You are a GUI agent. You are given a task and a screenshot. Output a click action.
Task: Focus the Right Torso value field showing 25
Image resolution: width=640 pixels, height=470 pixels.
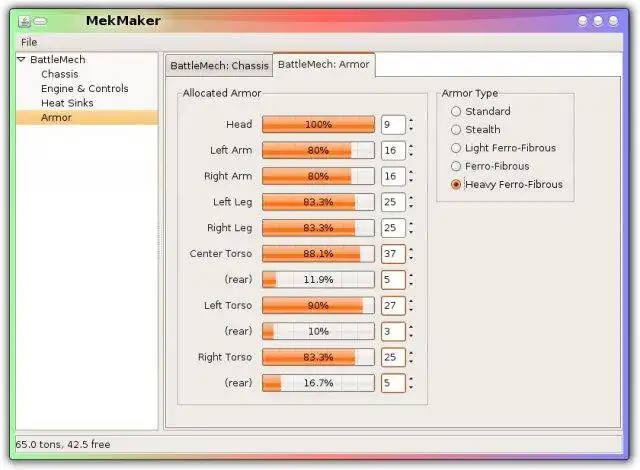click(393, 357)
